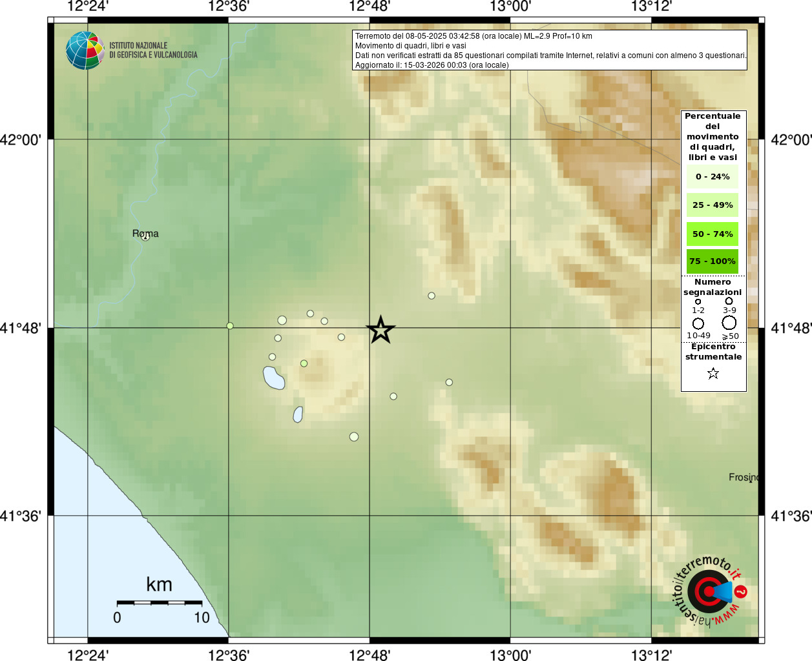The width and height of the screenshot is (812, 661).
Task: Click the 12°24' longitude label along the bottom
Action: click(x=88, y=655)
